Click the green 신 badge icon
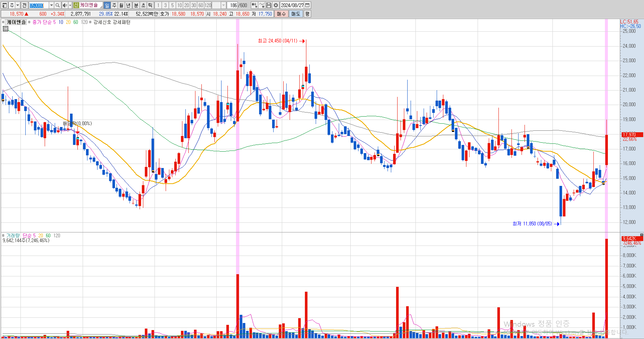644x339 pixels. point(76,5)
